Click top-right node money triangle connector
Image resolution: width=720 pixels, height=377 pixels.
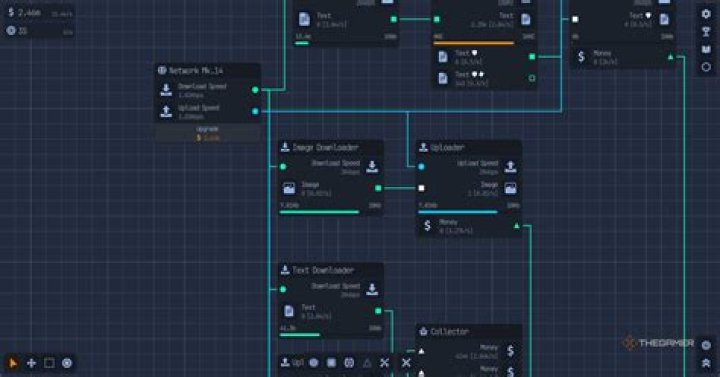(670, 57)
